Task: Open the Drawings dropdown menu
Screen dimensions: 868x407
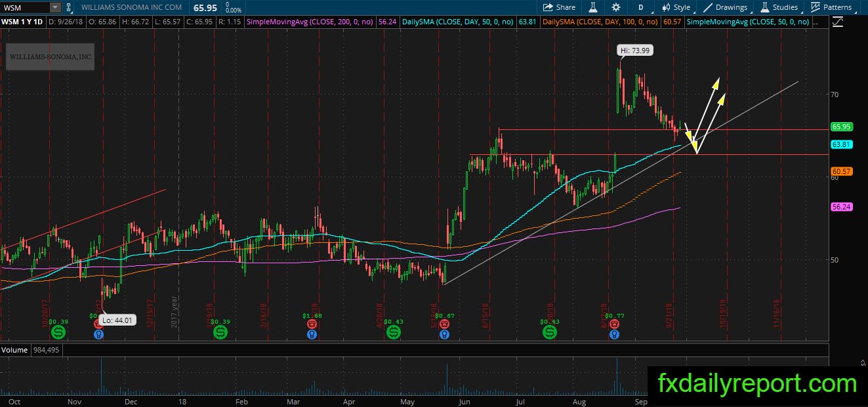Action: point(726,7)
